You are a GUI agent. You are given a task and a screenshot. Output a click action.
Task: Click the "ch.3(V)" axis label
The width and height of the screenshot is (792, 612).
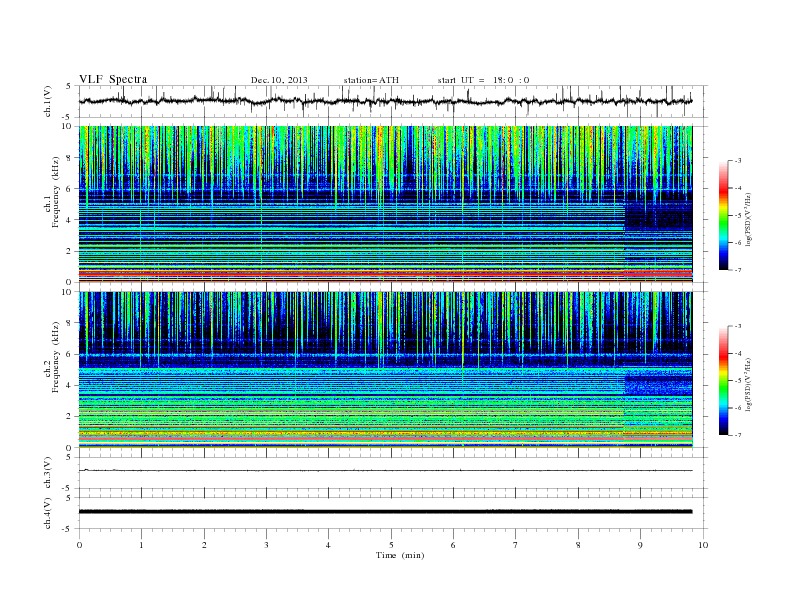click(48, 473)
